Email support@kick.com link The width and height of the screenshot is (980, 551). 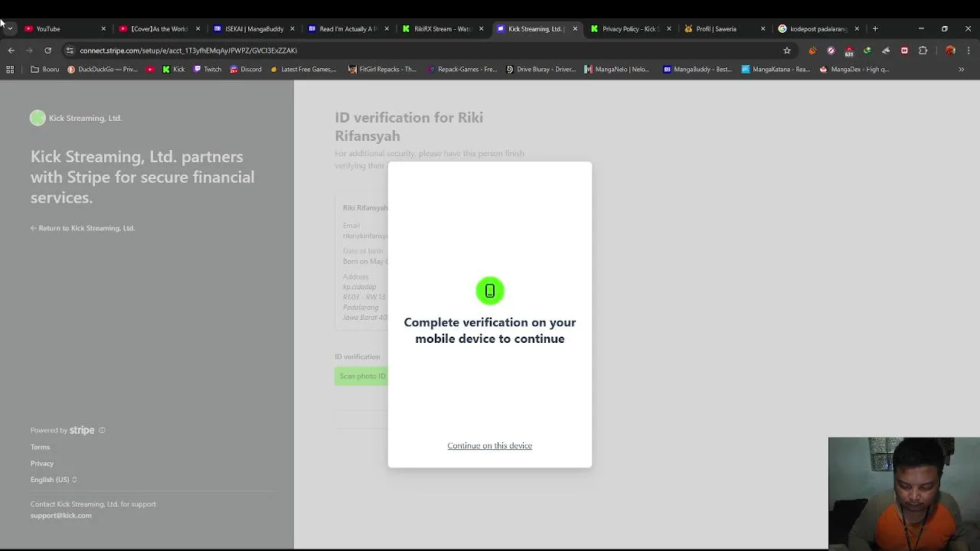point(61,516)
